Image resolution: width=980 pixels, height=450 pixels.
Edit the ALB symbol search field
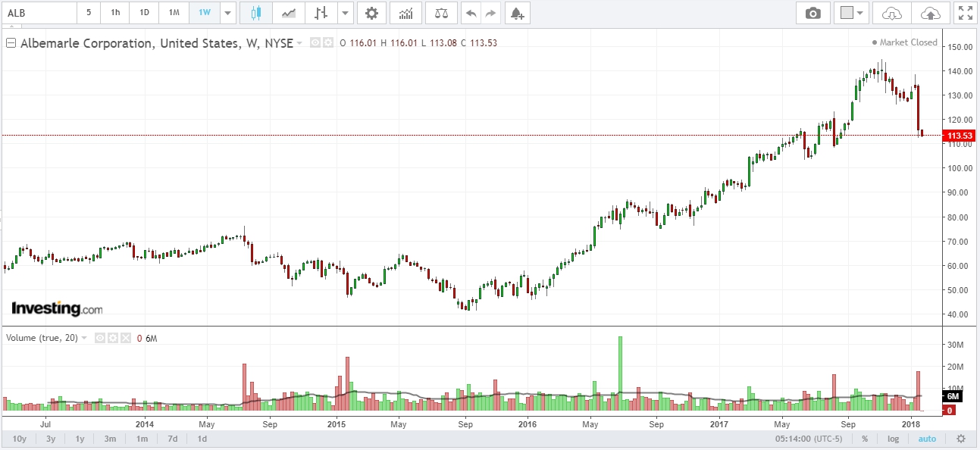pyautogui.click(x=38, y=13)
